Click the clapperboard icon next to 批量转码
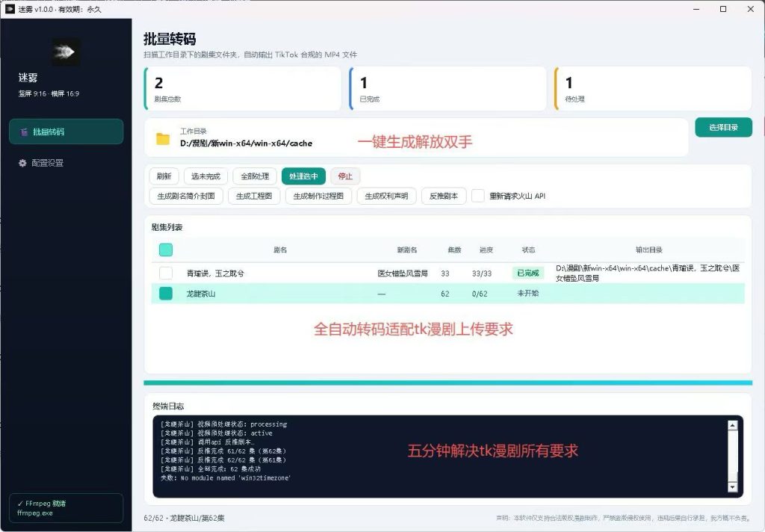This screenshot has height=532, width=765. tap(24, 132)
